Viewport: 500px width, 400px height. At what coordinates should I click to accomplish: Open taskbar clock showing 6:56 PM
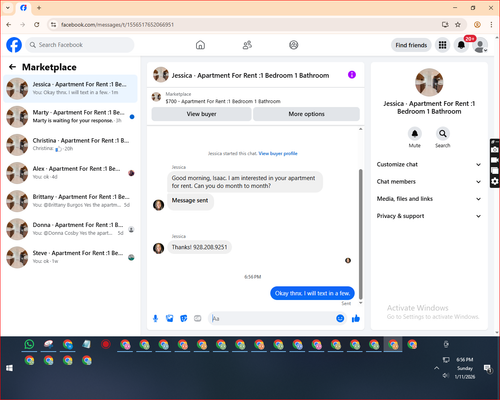point(465,368)
